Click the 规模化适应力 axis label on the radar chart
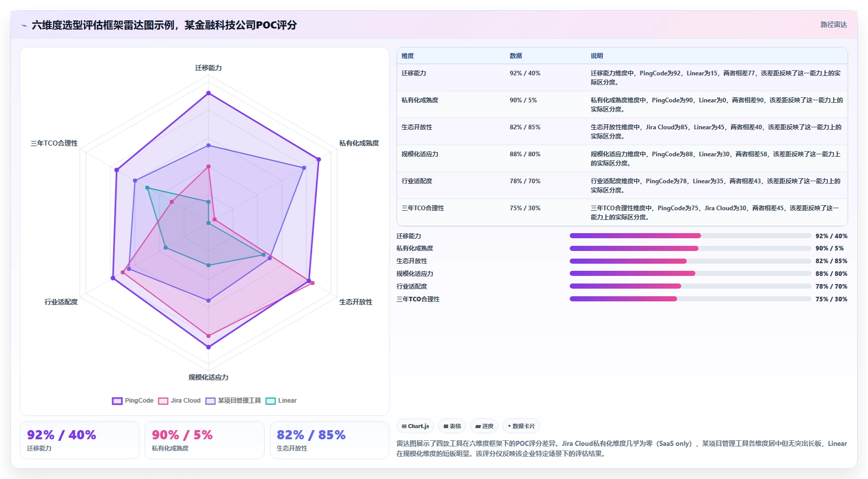This screenshot has width=868, height=479. click(208, 377)
